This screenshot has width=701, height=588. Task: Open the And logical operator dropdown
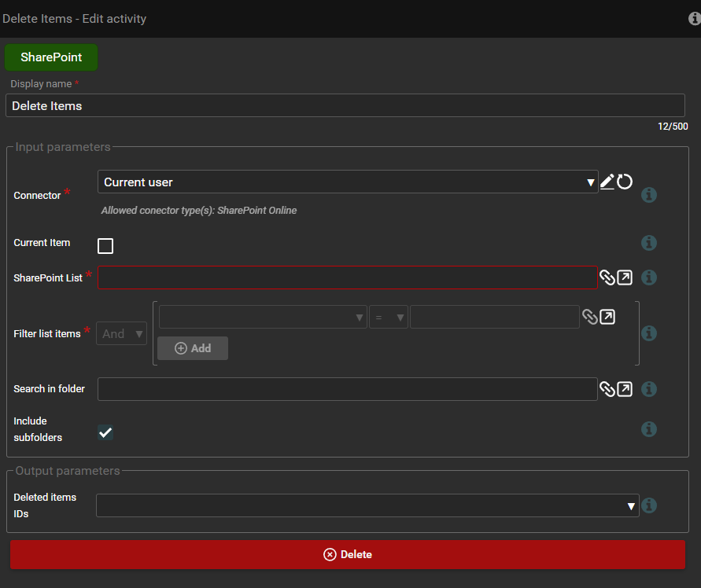click(121, 334)
